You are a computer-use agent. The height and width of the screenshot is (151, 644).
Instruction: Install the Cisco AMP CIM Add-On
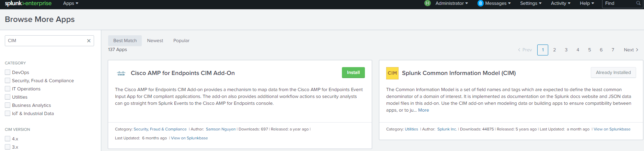click(x=353, y=73)
